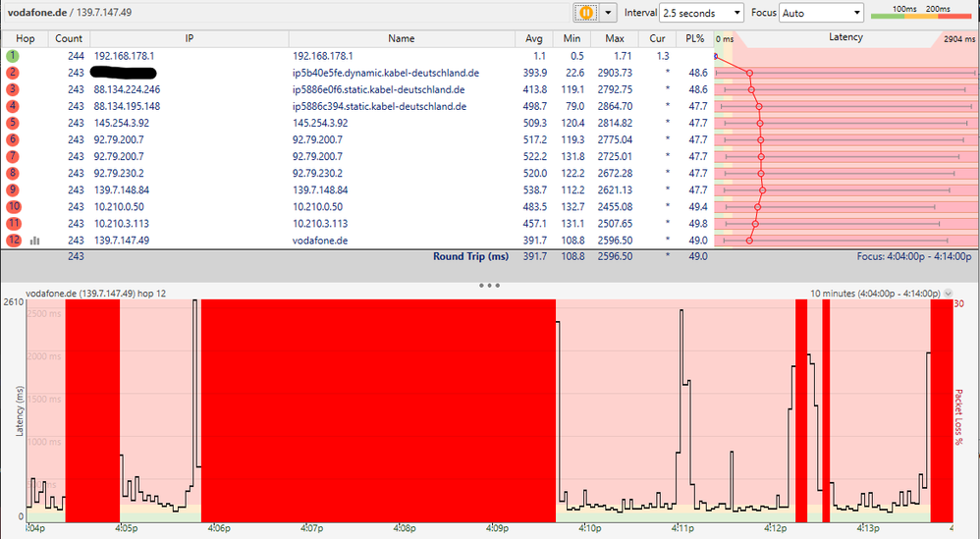This screenshot has height=539, width=980.
Task: Open the Focus combo box set to Auto
Action: tap(821, 13)
